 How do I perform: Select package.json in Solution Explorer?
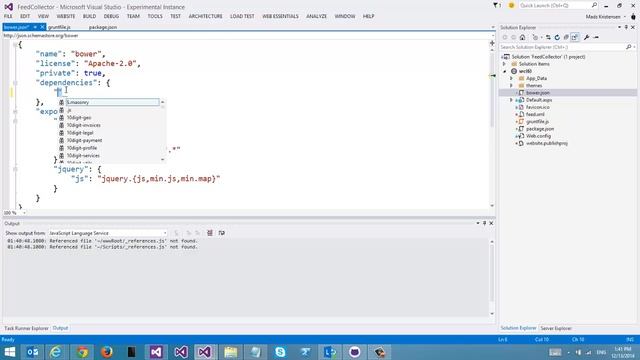(x=540, y=129)
